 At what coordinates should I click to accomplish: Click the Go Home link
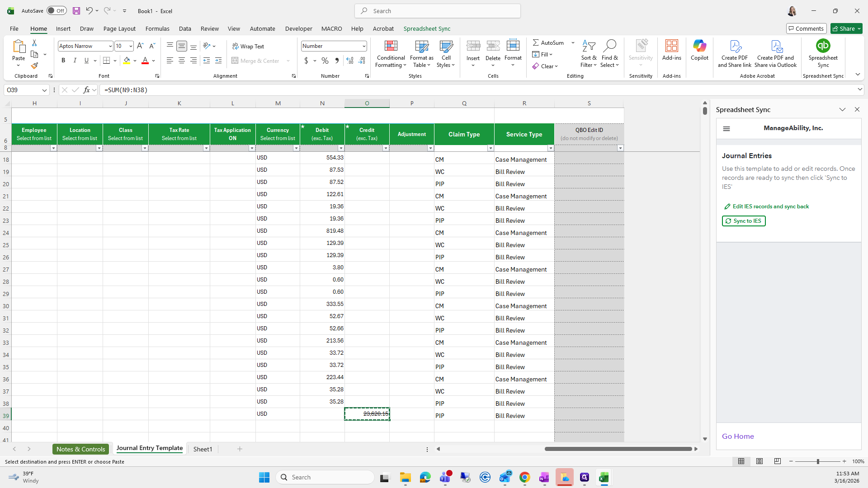point(738,436)
